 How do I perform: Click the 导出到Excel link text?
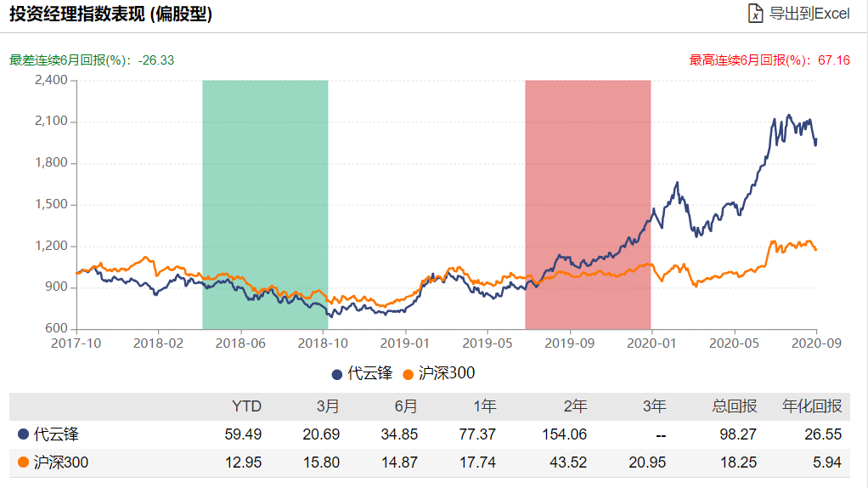809,14
